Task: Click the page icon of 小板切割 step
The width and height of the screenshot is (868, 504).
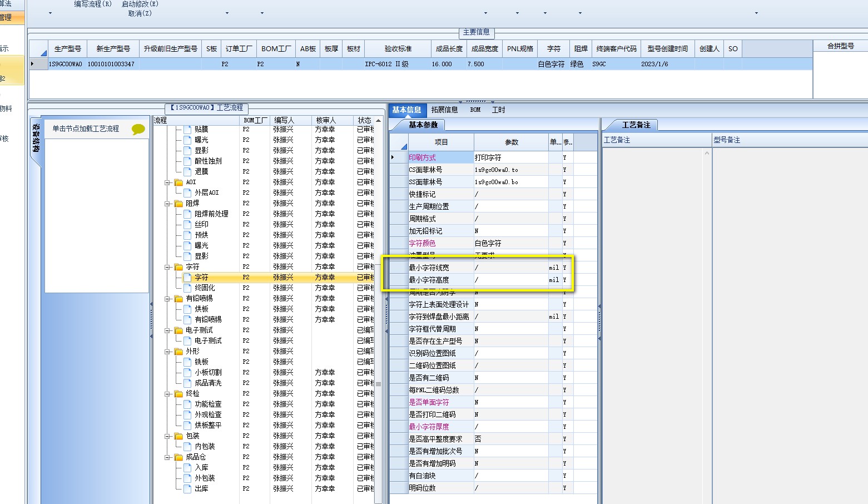Action: (x=187, y=372)
